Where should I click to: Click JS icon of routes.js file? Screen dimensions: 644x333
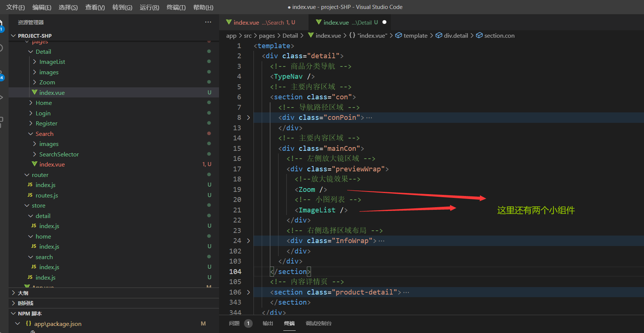(x=30, y=195)
